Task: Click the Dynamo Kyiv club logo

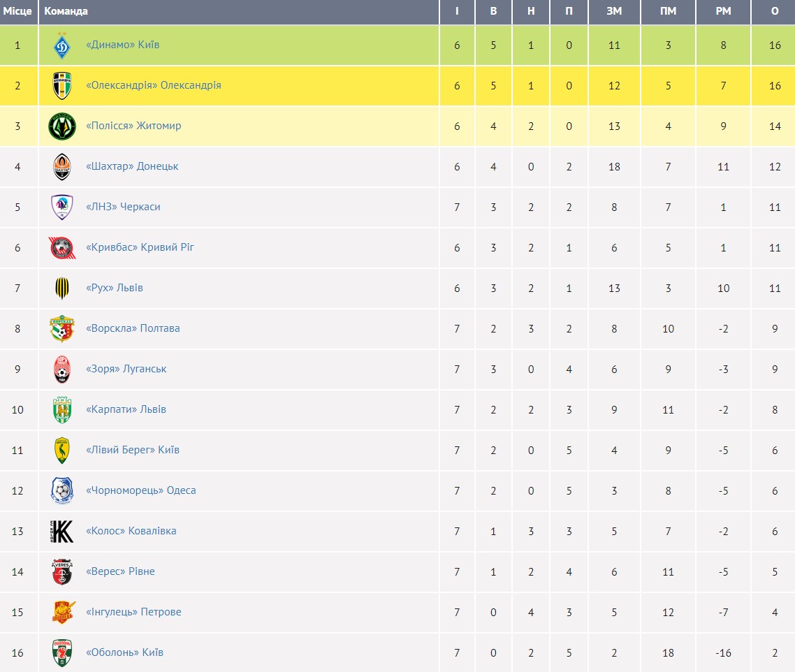Action: pos(62,45)
